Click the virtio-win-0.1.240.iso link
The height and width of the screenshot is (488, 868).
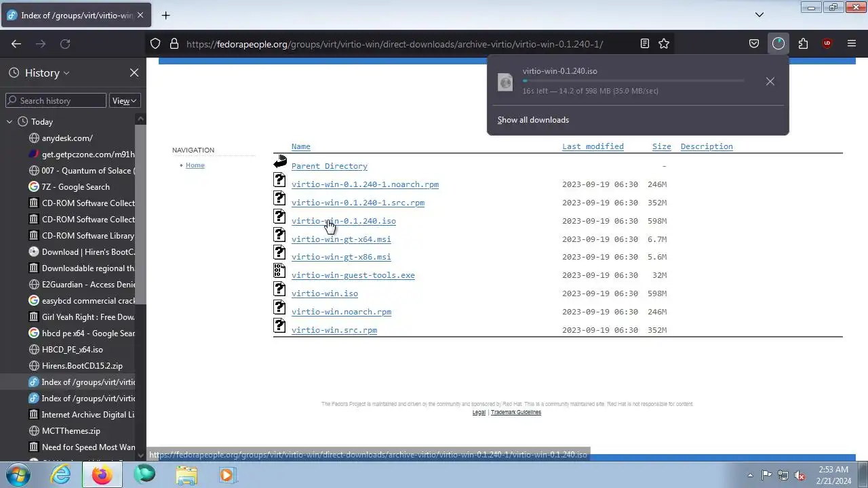pos(344,221)
